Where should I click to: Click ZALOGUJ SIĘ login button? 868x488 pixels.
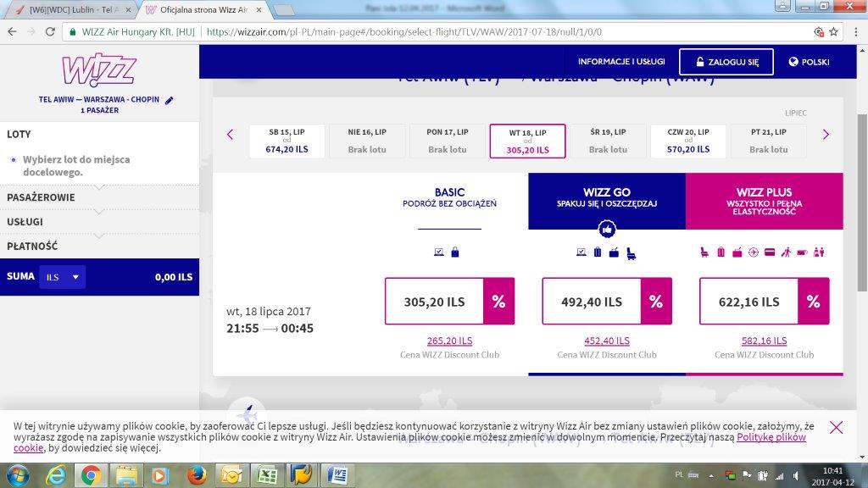(x=726, y=62)
